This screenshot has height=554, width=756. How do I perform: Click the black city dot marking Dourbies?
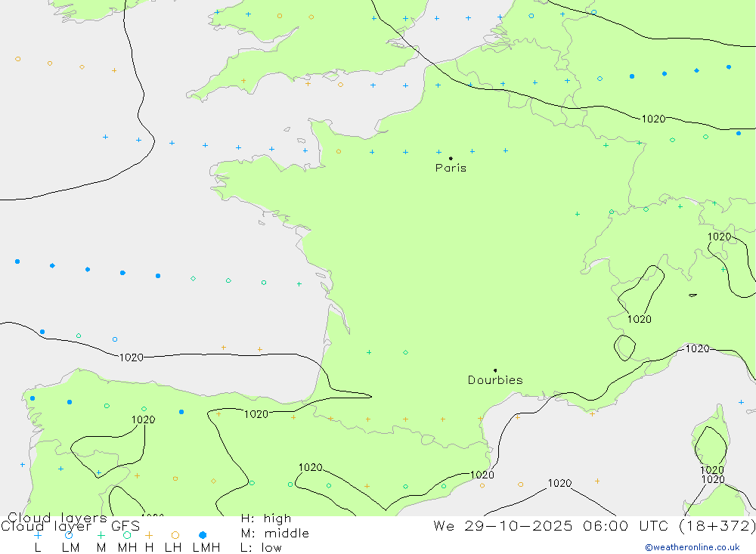(x=495, y=370)
